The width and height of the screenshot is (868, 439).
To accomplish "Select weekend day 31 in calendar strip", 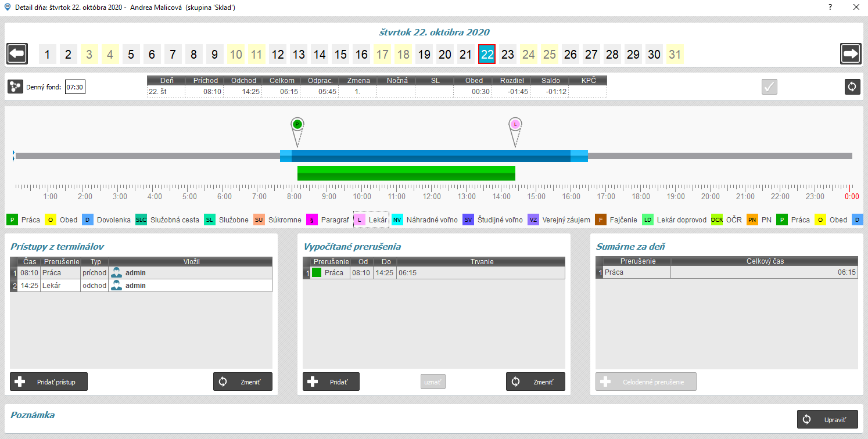I will coord(675,55).
